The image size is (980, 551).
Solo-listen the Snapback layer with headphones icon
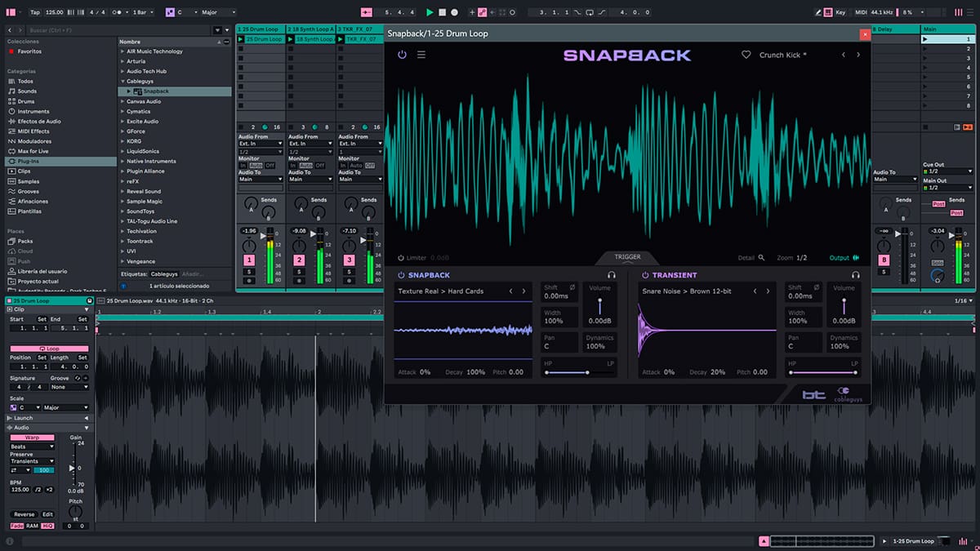[x=612, y=275]
